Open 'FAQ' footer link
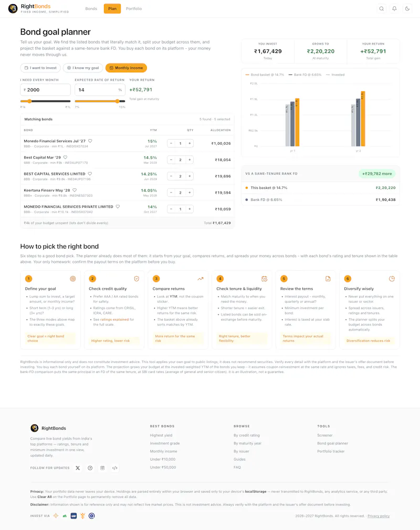 (237, 468)
